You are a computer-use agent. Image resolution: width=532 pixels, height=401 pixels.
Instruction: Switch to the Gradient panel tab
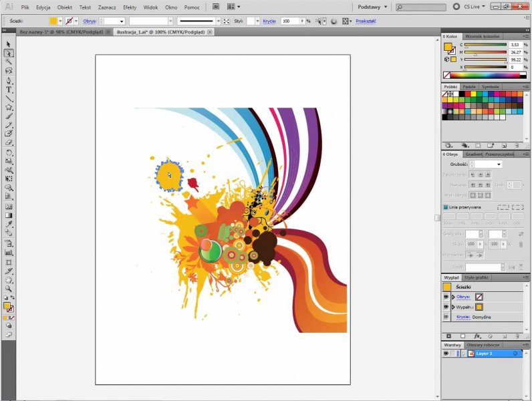click(473, 154)
